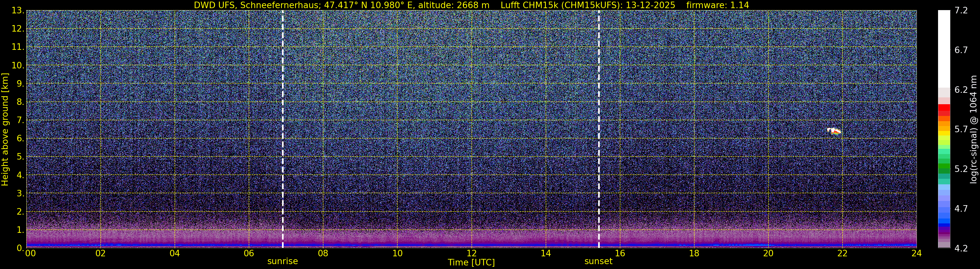Click the bright cloud echo near 22 UTC

(834, 131)
